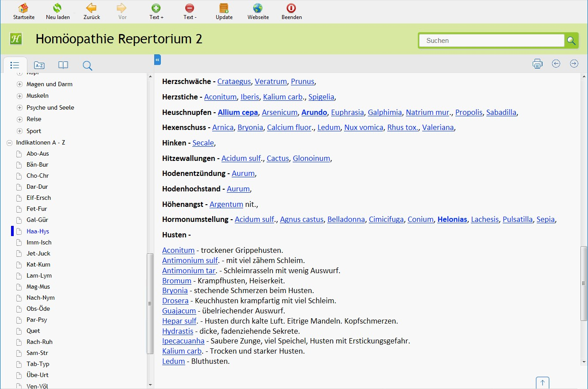Expand the Psyche und Seele node
588x389 pixels.
click(19, 107)
